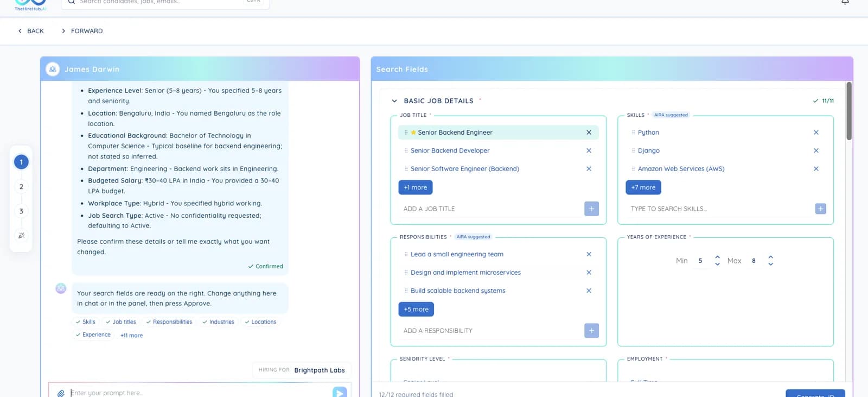Go to step 2
Viewport: 868px width, 397px height.
click(x=21, y=187)
